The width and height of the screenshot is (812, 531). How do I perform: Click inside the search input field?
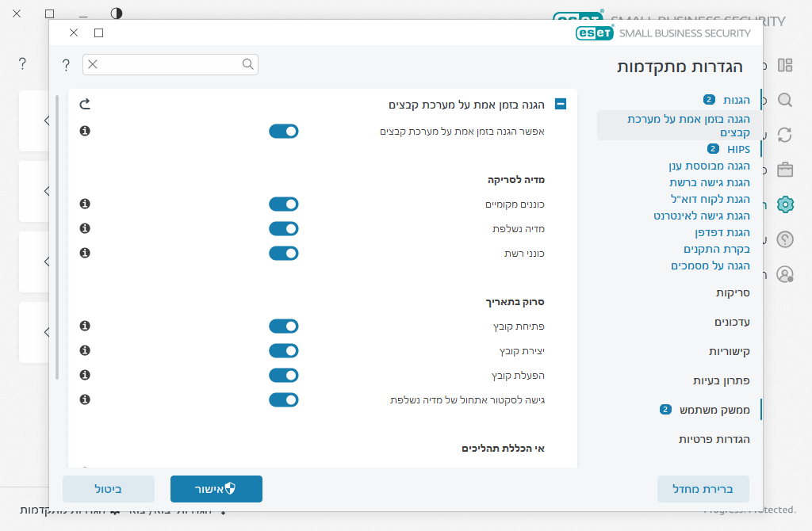point(170,64)
